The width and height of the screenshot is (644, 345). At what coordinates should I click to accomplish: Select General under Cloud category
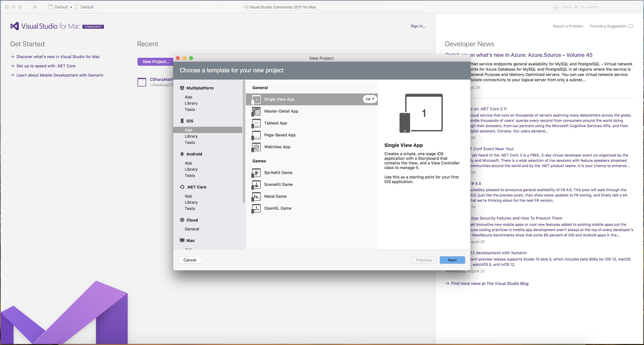(192, 229)
